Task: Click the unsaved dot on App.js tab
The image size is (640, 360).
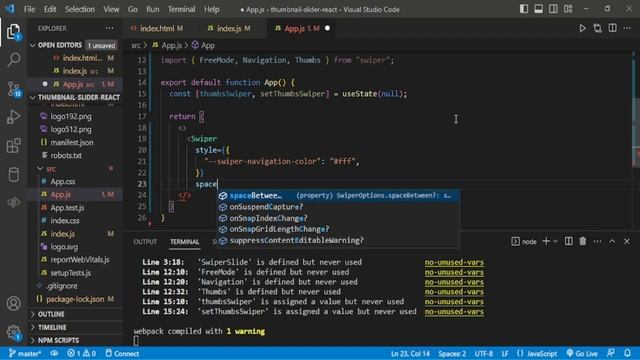Action: (327, 28)
